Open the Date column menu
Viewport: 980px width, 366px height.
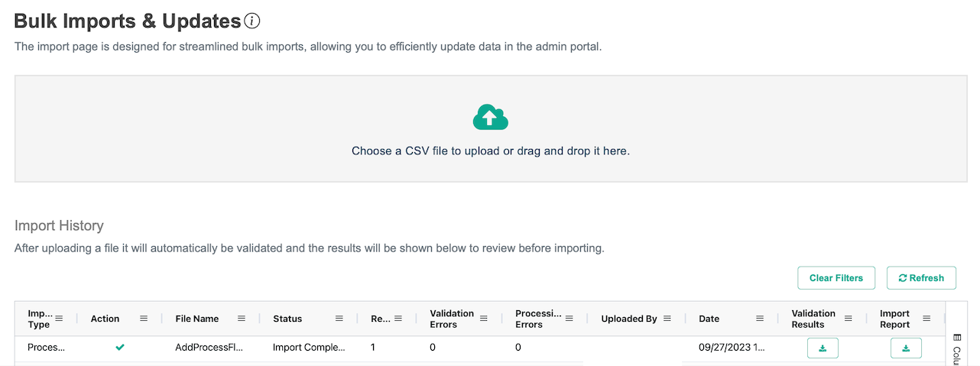tap(760, 319)
